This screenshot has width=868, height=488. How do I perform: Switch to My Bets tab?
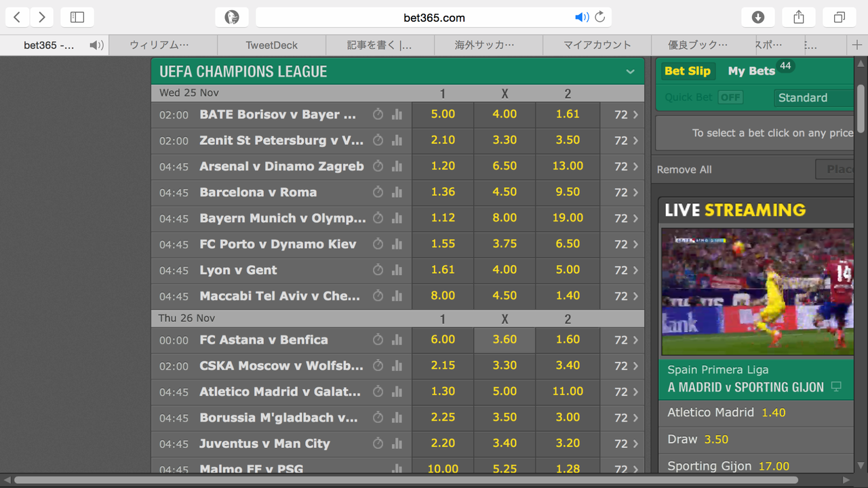click(751, 70)
